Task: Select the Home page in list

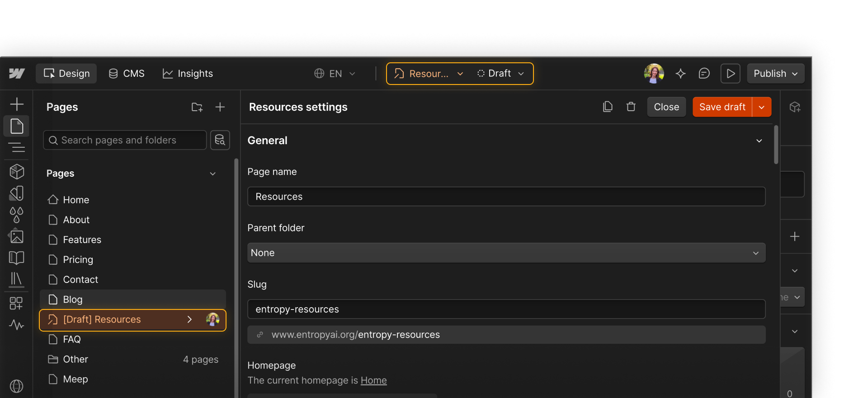Action: [132, 200]
